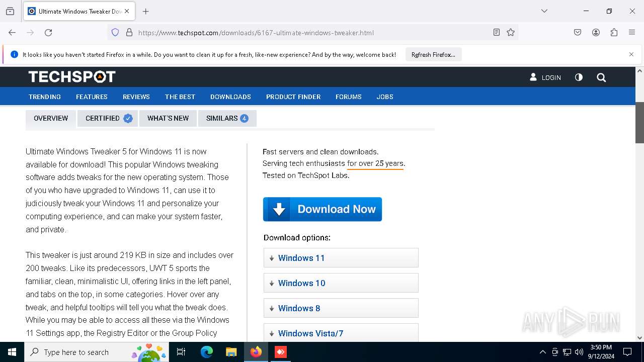Show hidden system tray icons
The height and width of the screenshot is (362, 644).
click(542, 352)
